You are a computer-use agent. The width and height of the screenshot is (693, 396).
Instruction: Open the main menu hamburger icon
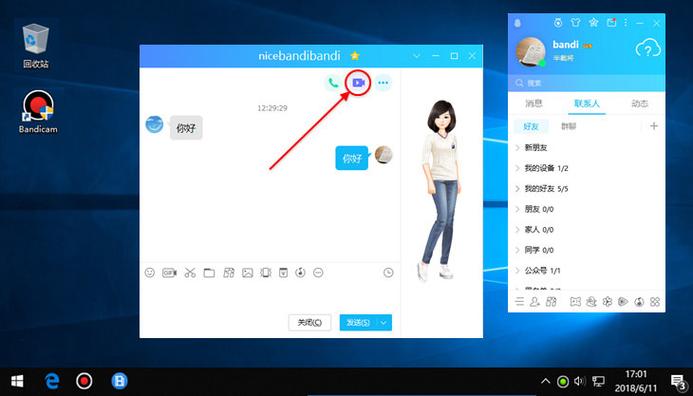pyautogui.click(x=520, y=301)
